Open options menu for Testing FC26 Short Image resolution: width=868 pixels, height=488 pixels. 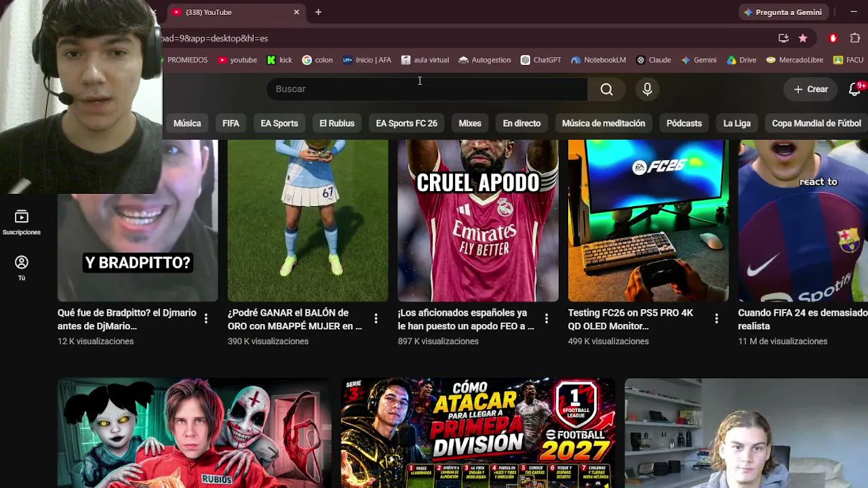[716, 319]
